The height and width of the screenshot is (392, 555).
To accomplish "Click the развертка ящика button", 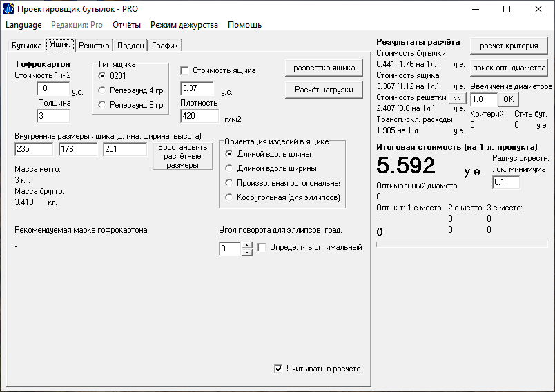I will [324, 68].
